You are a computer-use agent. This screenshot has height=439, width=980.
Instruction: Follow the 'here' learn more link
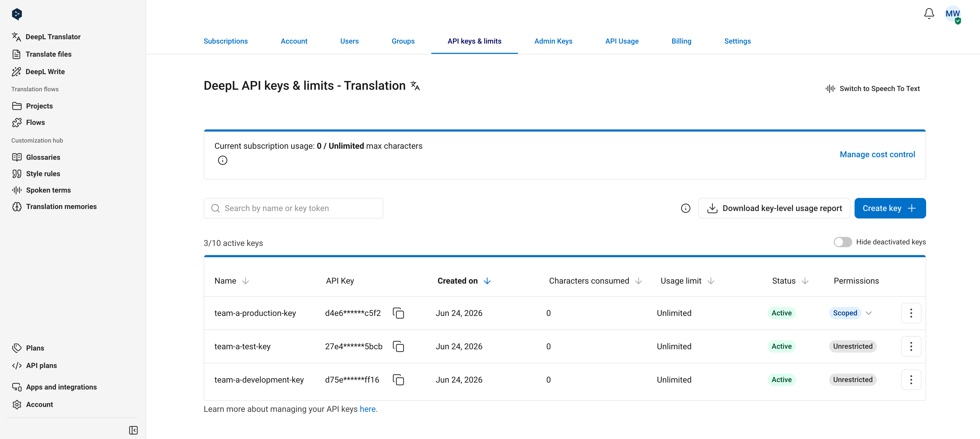(x=367, y=409)
